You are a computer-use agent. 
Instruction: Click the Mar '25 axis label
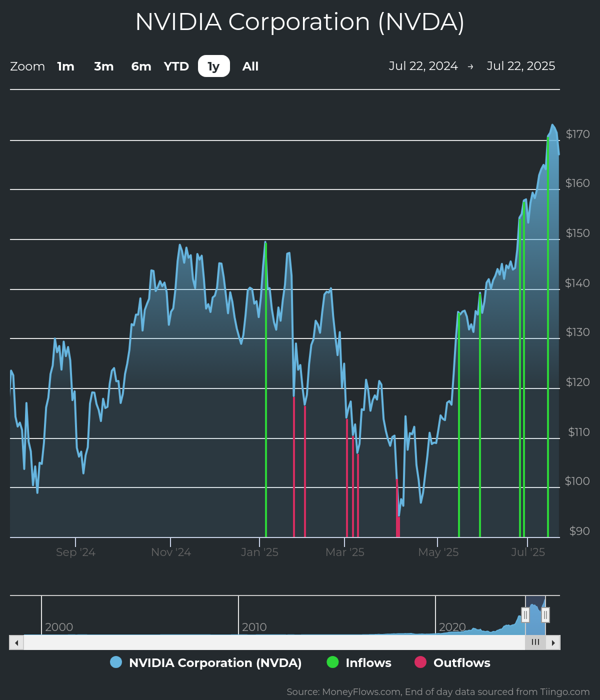pos(345,552)
